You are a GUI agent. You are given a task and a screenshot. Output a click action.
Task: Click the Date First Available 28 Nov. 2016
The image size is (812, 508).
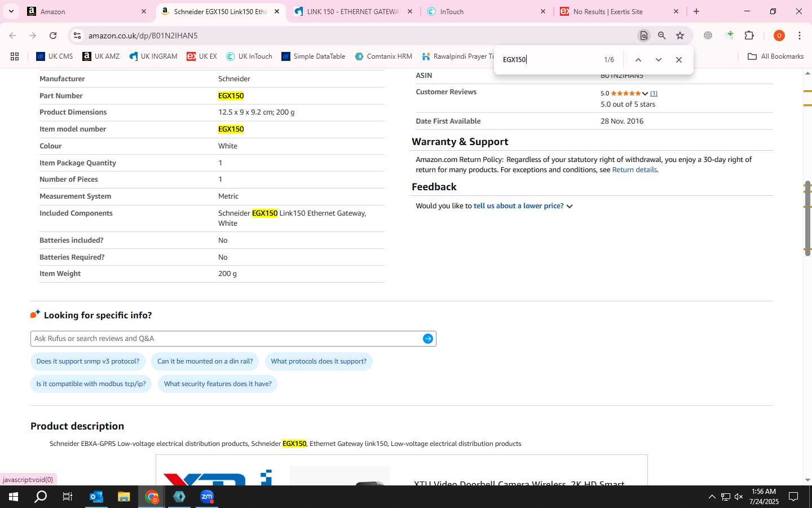(622, 121)
